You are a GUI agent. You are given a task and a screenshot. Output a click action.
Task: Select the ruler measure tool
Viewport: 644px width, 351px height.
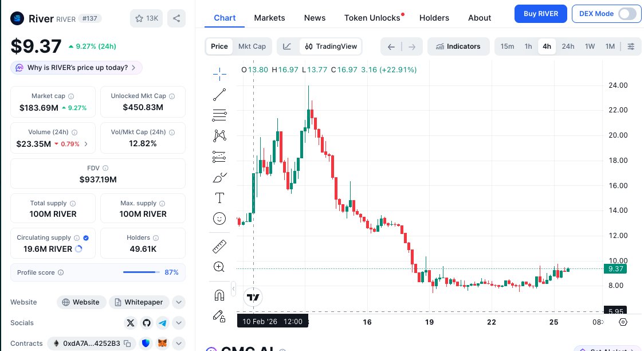(x=219, y=247)
